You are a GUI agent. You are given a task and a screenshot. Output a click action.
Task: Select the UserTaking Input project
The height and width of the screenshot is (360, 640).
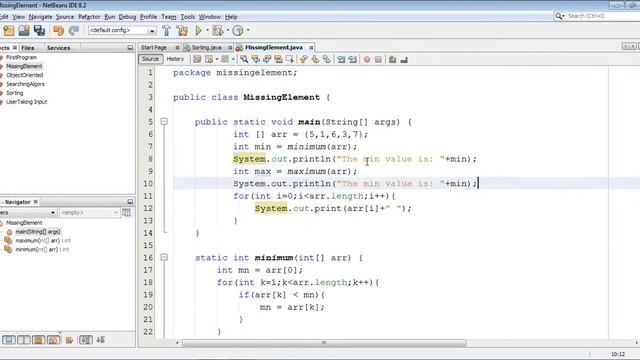[26, 102]
